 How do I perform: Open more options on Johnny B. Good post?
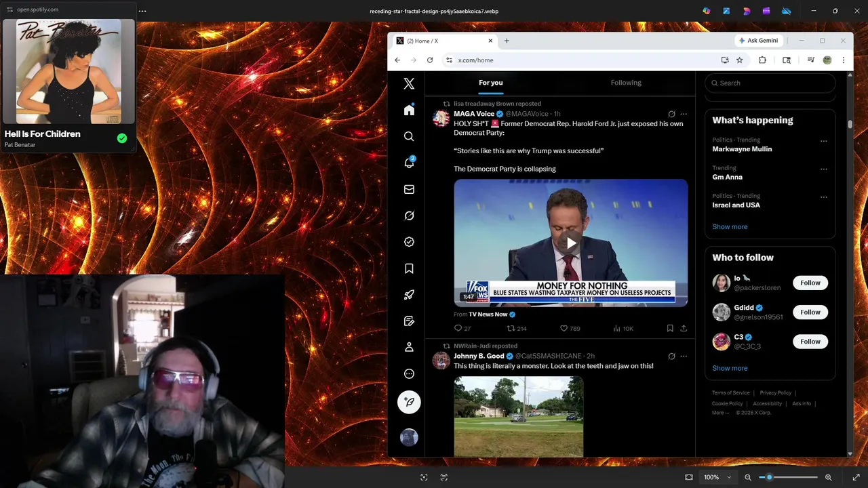click(684, 356)
